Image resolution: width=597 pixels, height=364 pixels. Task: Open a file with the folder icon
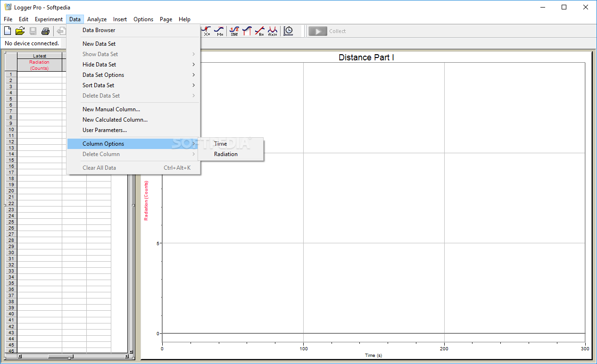pyautogui.click(x=20, y=31)
